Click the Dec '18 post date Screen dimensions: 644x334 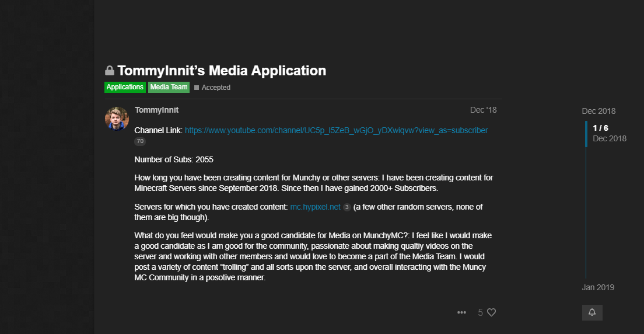point(483,110)
